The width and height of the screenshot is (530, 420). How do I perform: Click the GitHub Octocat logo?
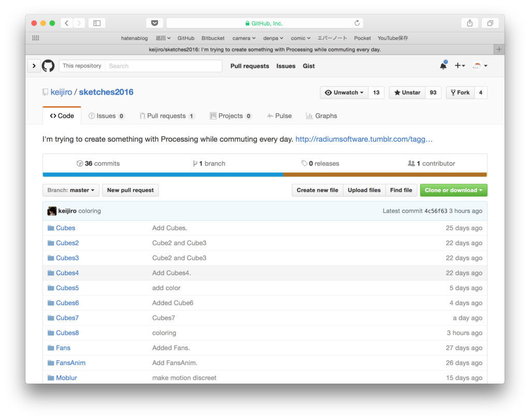48,66
